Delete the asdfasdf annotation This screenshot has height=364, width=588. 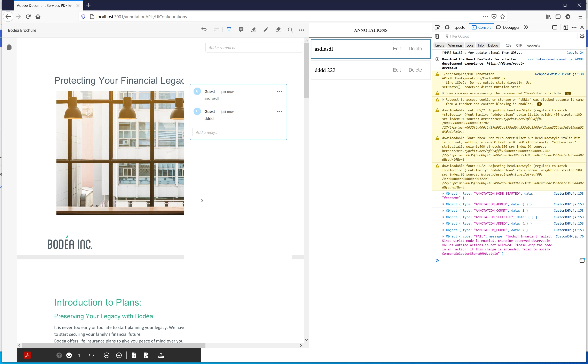[415, 49]
